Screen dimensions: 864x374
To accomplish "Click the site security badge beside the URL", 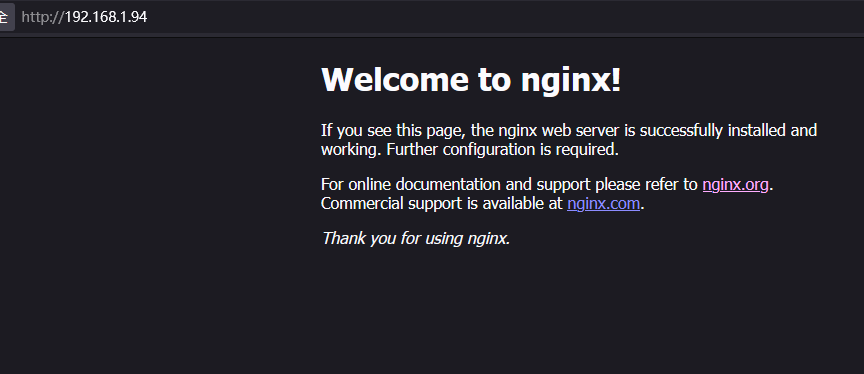I will tap(6, 17).
